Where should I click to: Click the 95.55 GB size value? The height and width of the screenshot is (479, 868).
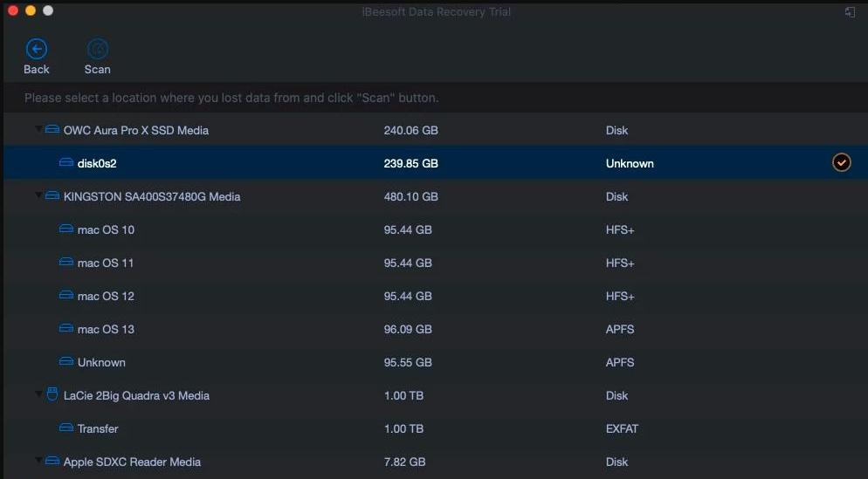[x=408, y=362]
